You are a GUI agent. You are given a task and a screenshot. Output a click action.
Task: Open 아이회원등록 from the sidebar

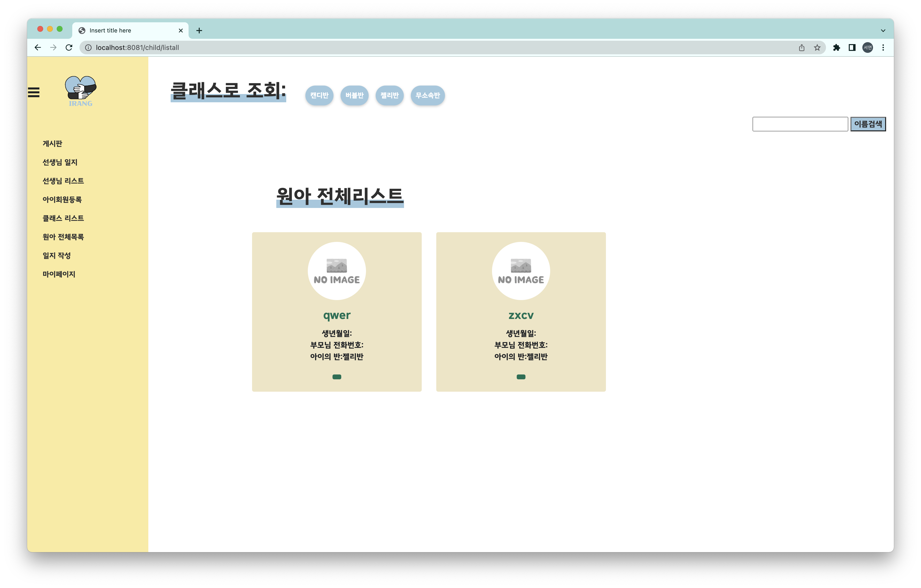click(x=62, y=199)
